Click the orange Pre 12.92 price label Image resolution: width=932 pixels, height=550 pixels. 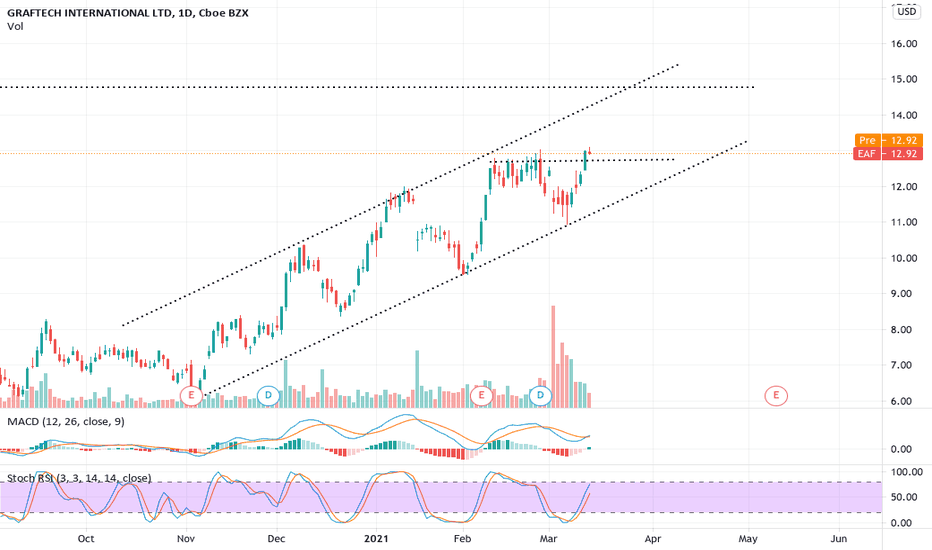(888, 140)
